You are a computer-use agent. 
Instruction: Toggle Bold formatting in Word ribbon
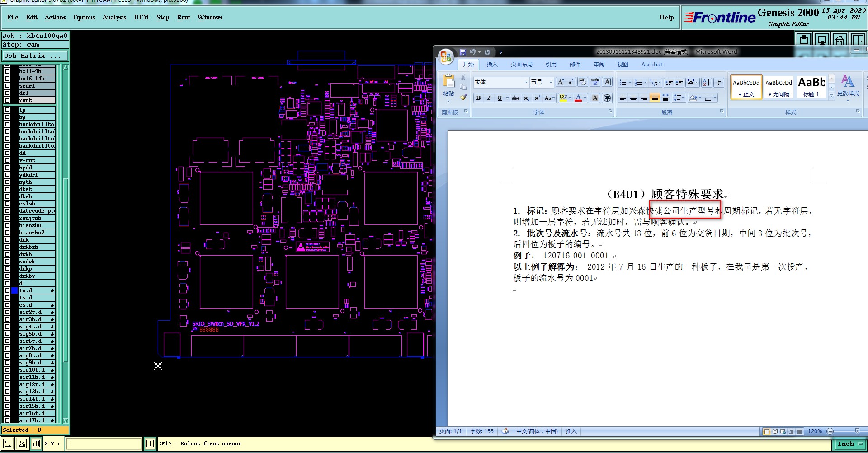pos(478,98)
